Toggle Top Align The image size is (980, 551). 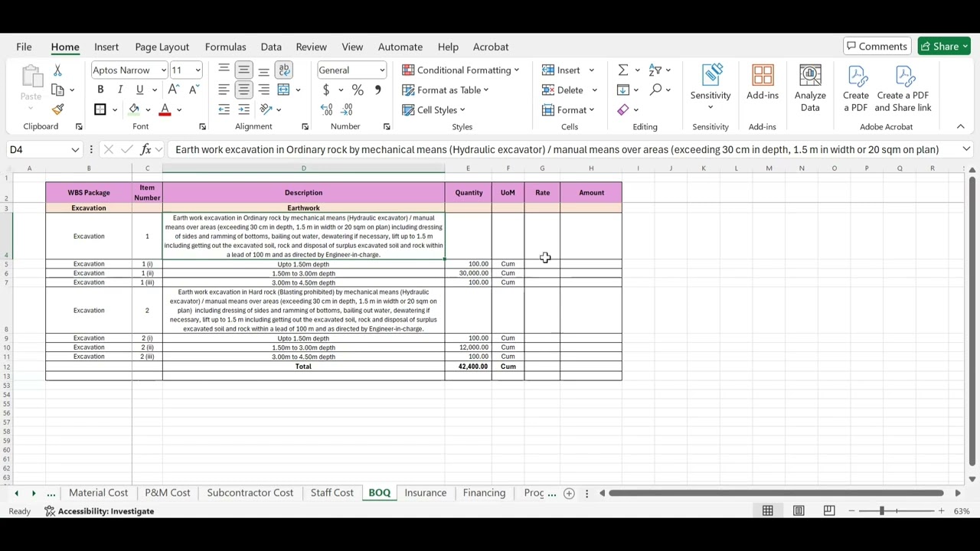(224, 70)
